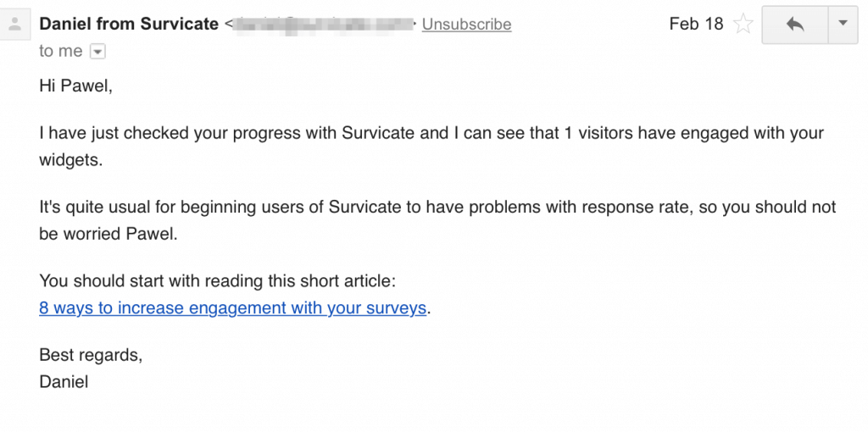Click the sender's profile avatar icon
The image size is (868, 432).
15,25
